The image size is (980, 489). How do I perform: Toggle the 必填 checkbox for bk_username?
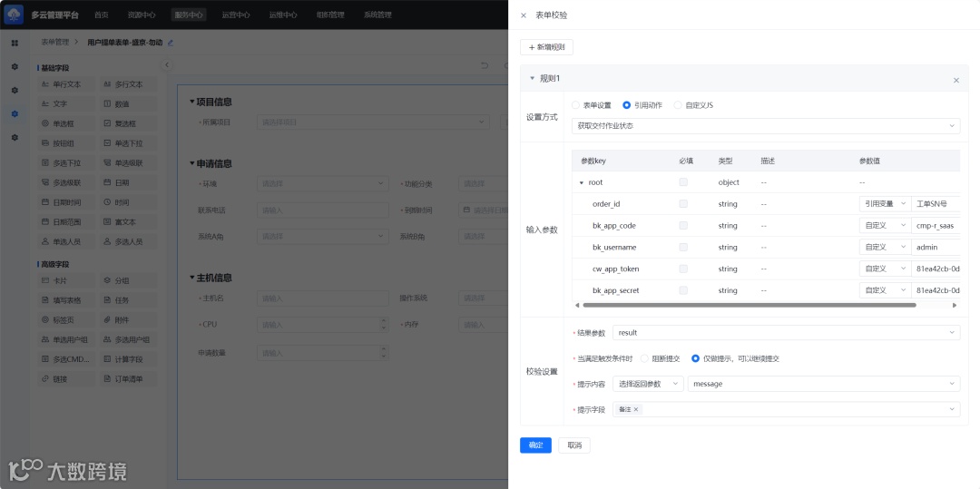click(683, 248)
